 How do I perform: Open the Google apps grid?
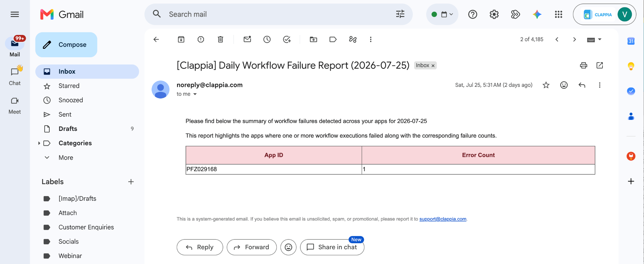558,14
